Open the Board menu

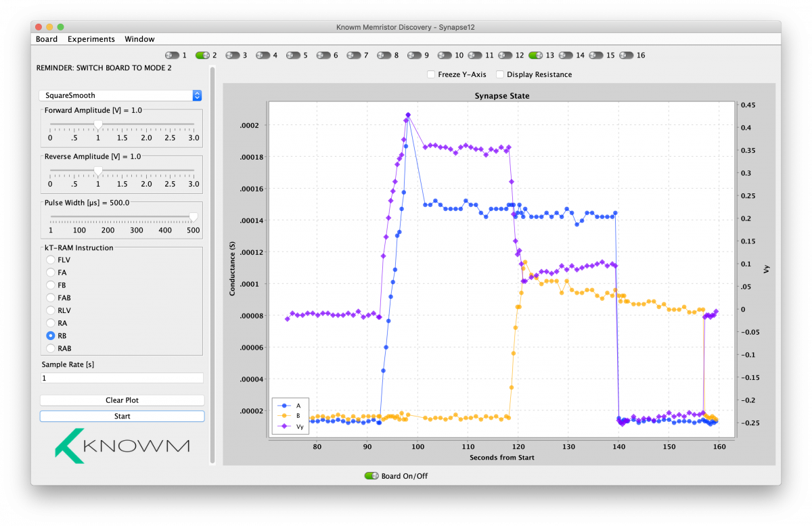[47, 39]
